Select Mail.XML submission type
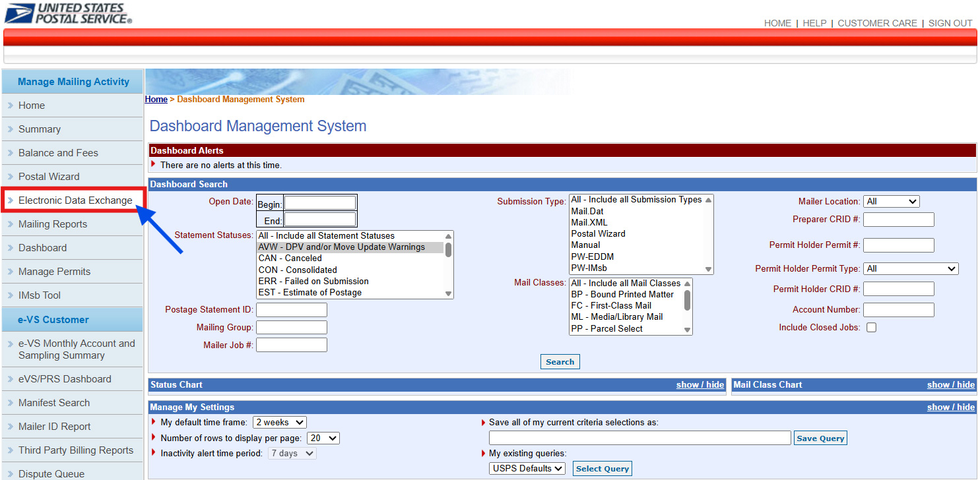 coord(636,223)
